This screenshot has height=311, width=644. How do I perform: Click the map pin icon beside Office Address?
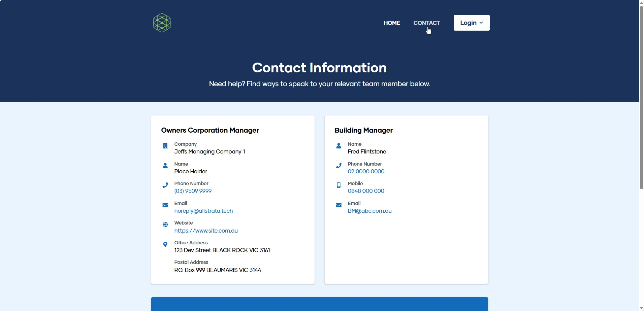(x=165, y=244)
